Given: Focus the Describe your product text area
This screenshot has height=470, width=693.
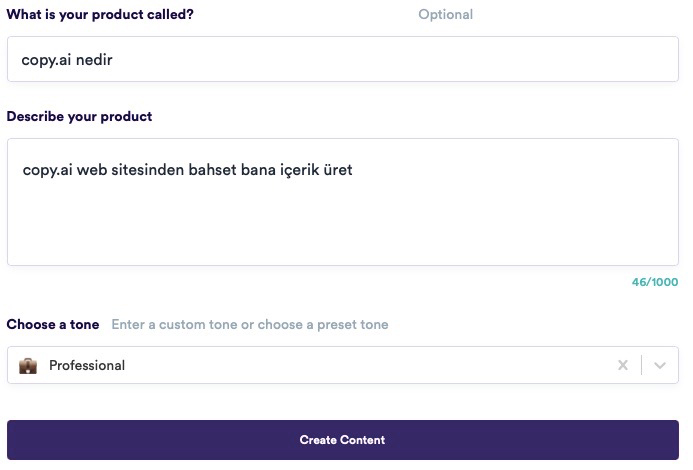Looking at the screenshot, I should coord(343,202).
